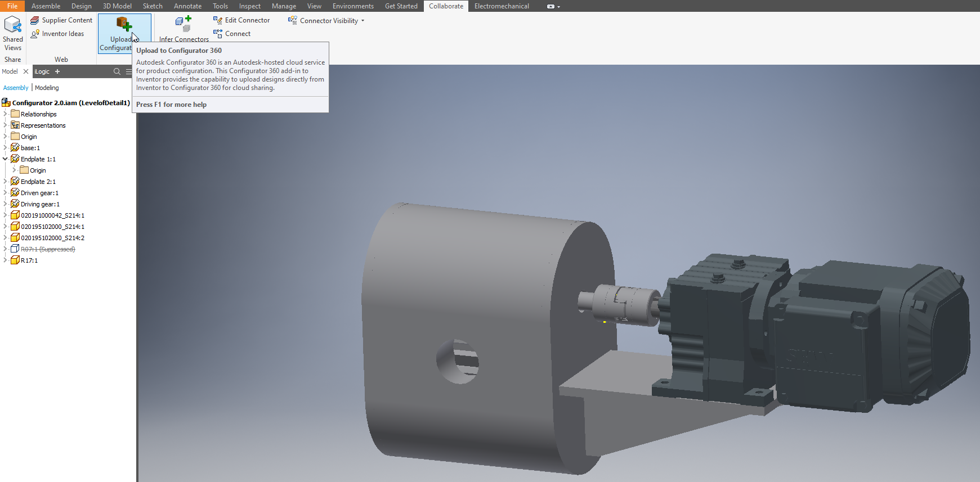Click the Inventor Ideas label
This screenshot has width=980, height=482.
[63, 34]
